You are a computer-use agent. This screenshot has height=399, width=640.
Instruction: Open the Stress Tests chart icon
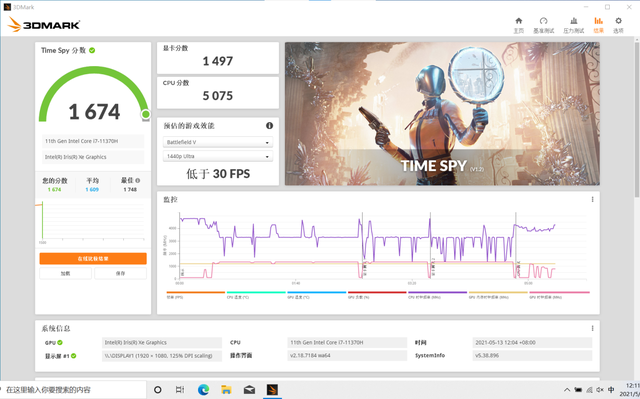point(573,24)
